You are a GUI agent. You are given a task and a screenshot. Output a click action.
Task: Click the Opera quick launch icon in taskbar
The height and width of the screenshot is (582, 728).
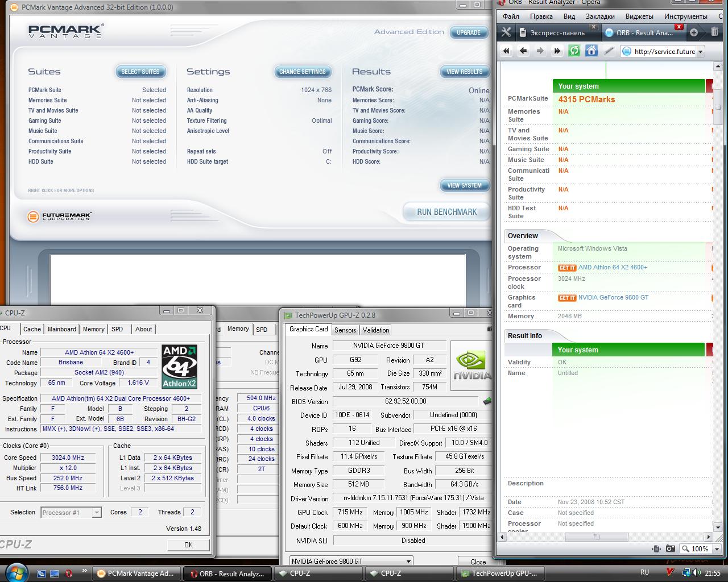point(69,573)
